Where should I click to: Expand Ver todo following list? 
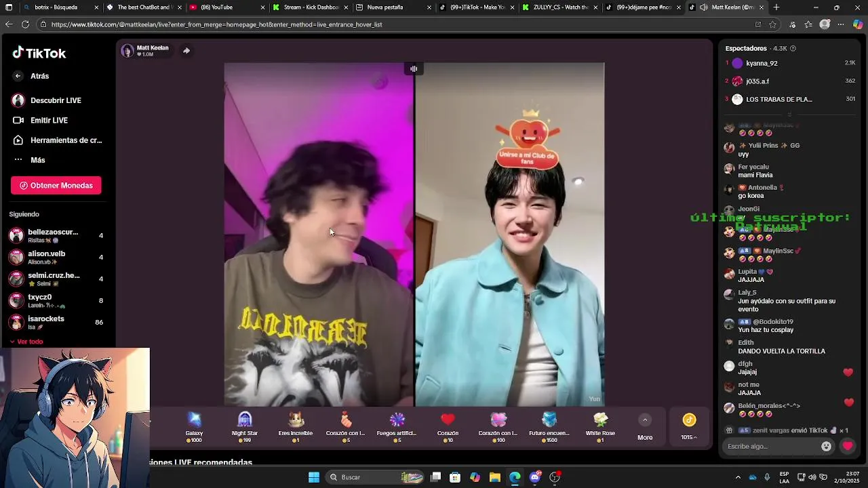(26, 342)
